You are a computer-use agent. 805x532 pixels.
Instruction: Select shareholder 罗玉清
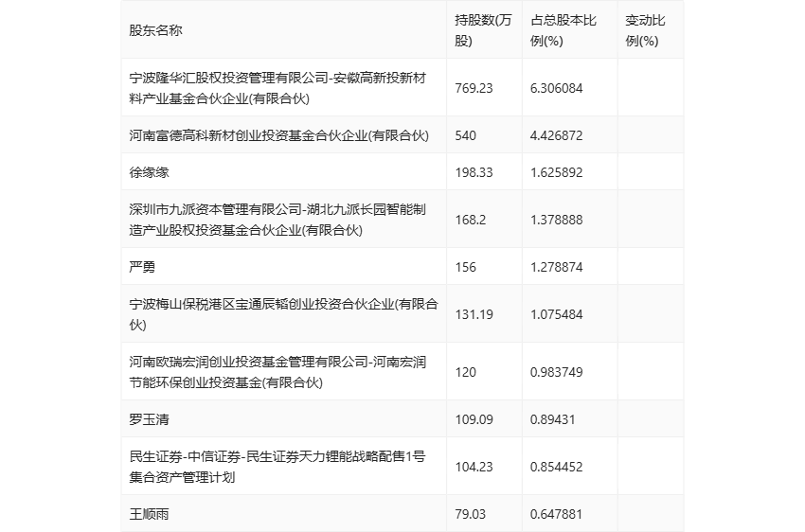pos(149,419)
